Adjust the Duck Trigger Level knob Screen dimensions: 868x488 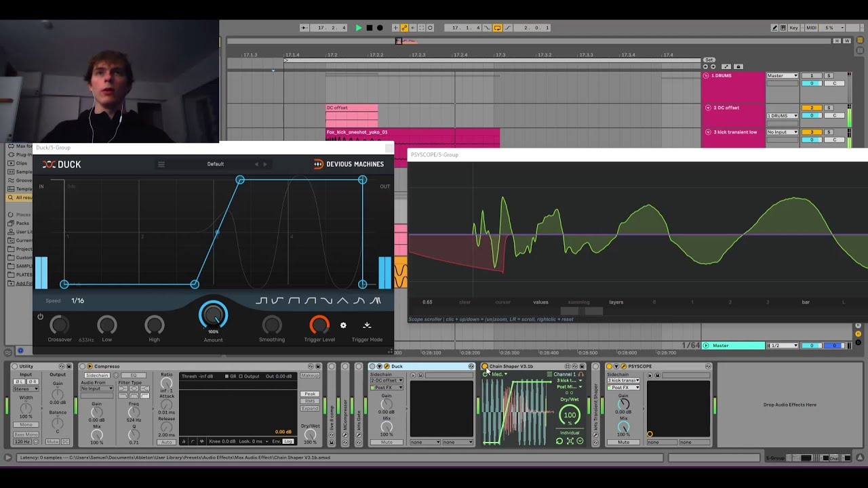click(x=319, y=326)
